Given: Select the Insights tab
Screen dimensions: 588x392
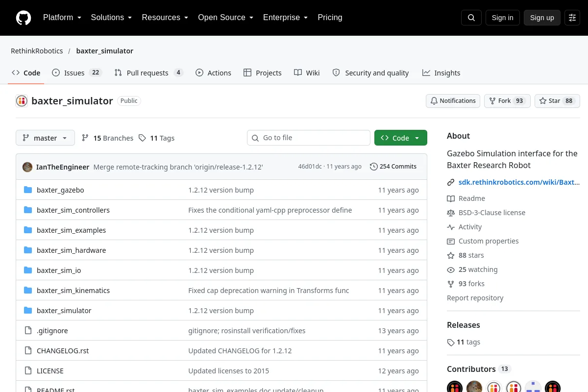Looking at the screenshot, I should pos(441,73).
